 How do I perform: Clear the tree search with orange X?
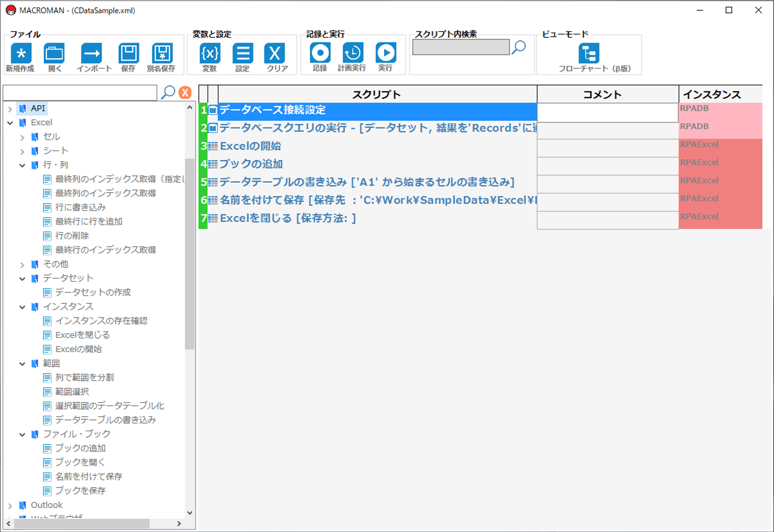(185, 92)
